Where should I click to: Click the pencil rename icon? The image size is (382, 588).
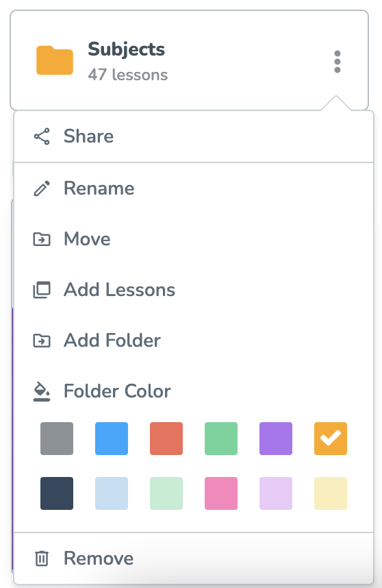[x=42, y=188]
